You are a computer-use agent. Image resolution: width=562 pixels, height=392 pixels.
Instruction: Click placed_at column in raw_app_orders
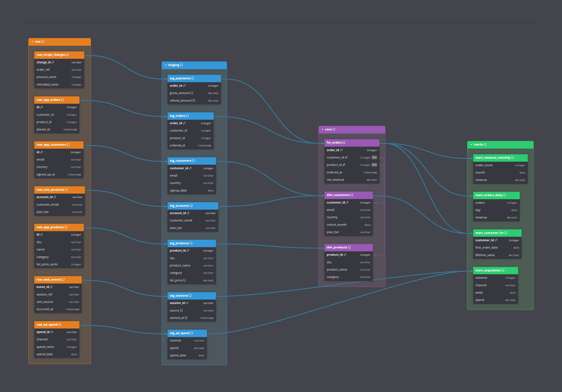[x=57, y=130]
